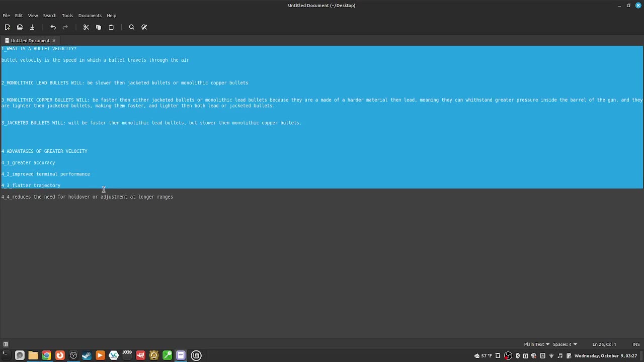Paste from the clipboard using the toolbar icon

(x=111, y=27)
